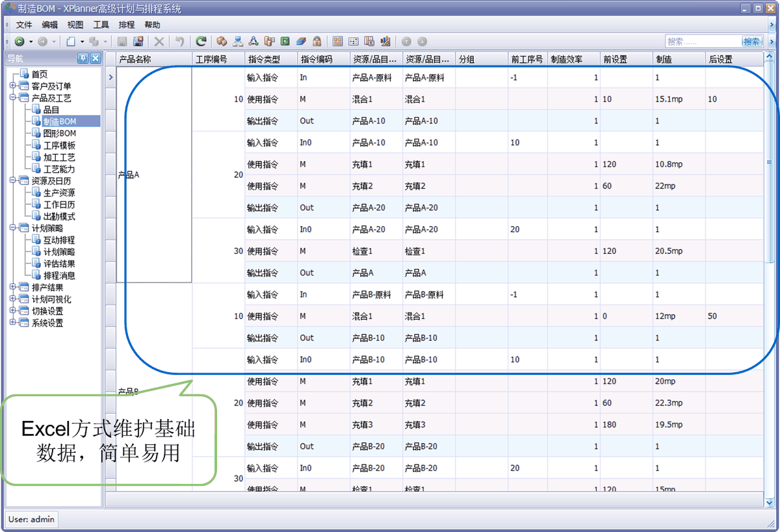Open the 帮助 menu

(x=152, y=25)
